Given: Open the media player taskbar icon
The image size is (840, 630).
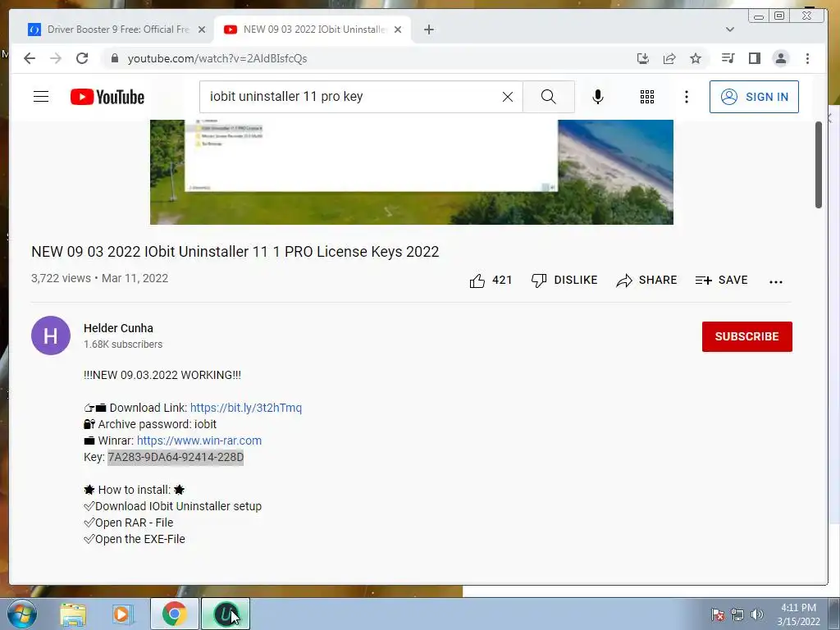Looking at the screenshot, I should pos(121,614).
